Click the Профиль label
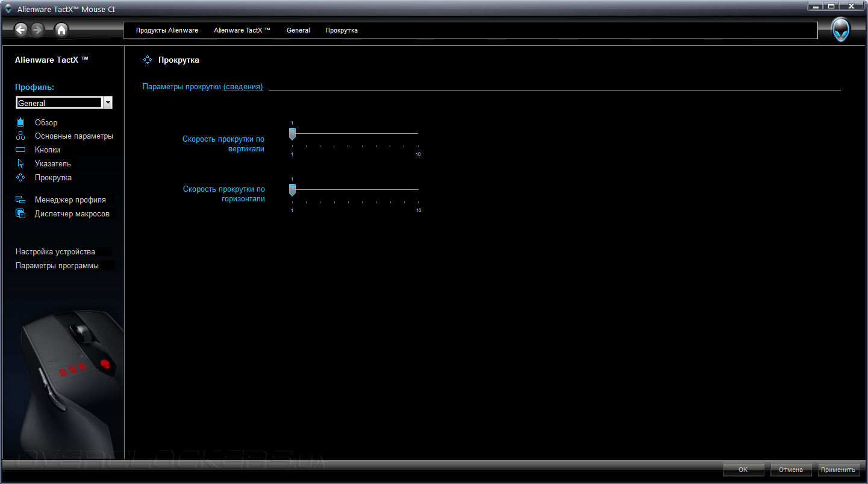 [34, 87]
